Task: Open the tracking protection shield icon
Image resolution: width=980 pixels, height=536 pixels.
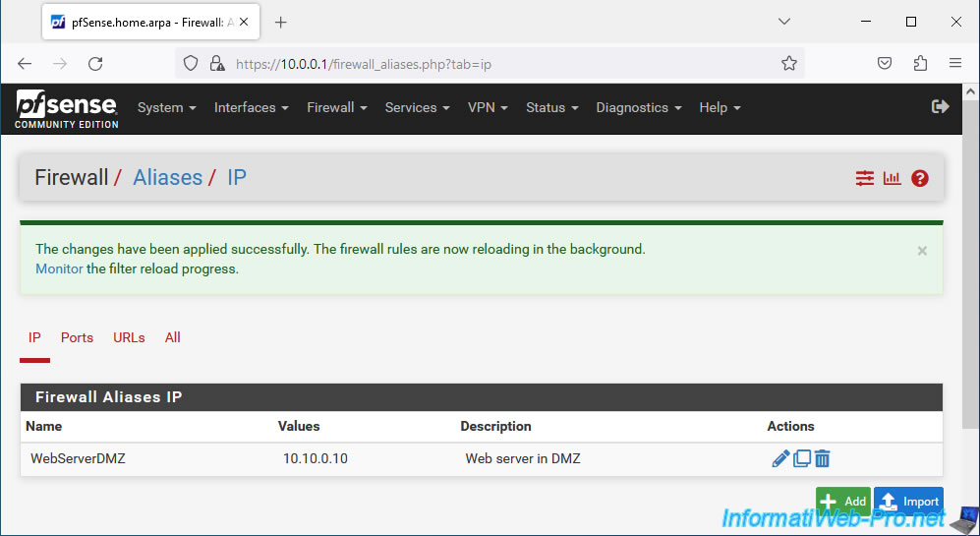Action: coord(191,63)
